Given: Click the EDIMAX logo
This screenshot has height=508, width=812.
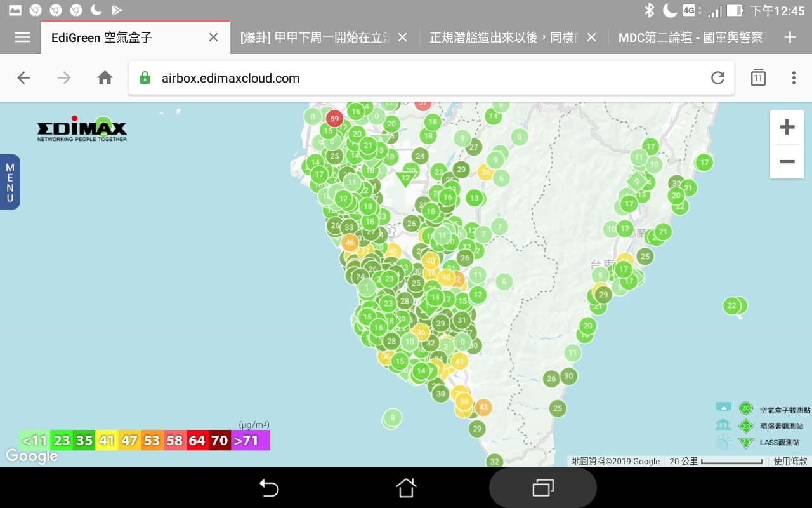Looking at the screenshot, I should (82, 128).
